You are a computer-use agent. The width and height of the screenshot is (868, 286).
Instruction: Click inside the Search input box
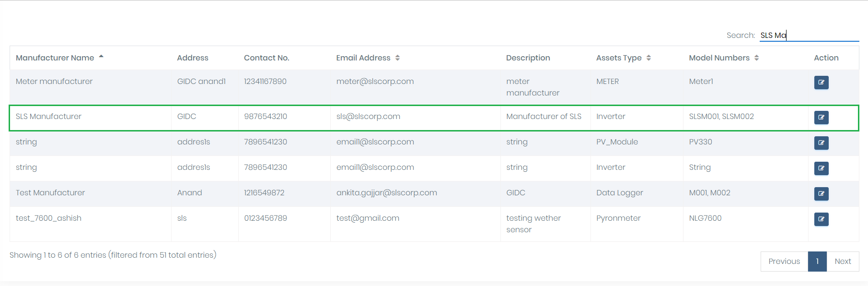(x=809, y=35)
